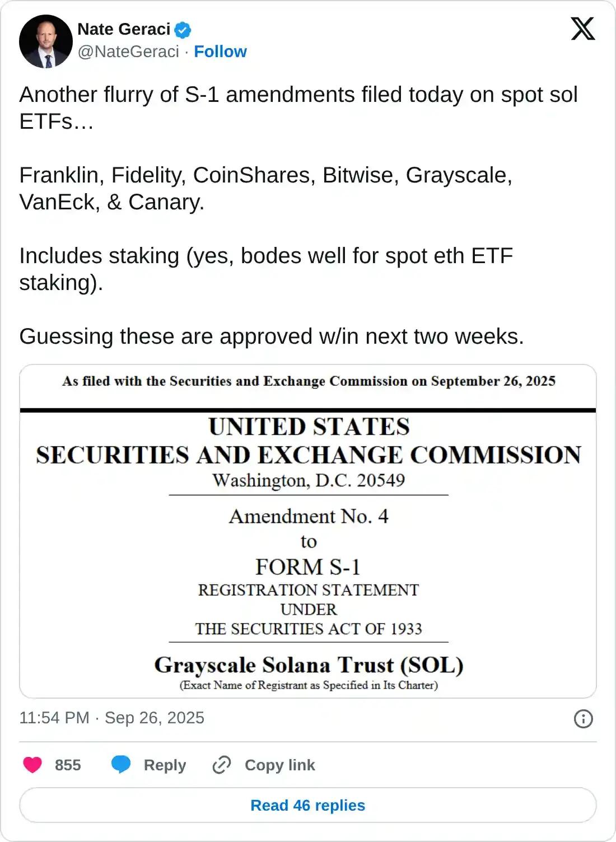616x842 pixels.
Task: Open the @NateGeraci handle link
Action: 128,52
